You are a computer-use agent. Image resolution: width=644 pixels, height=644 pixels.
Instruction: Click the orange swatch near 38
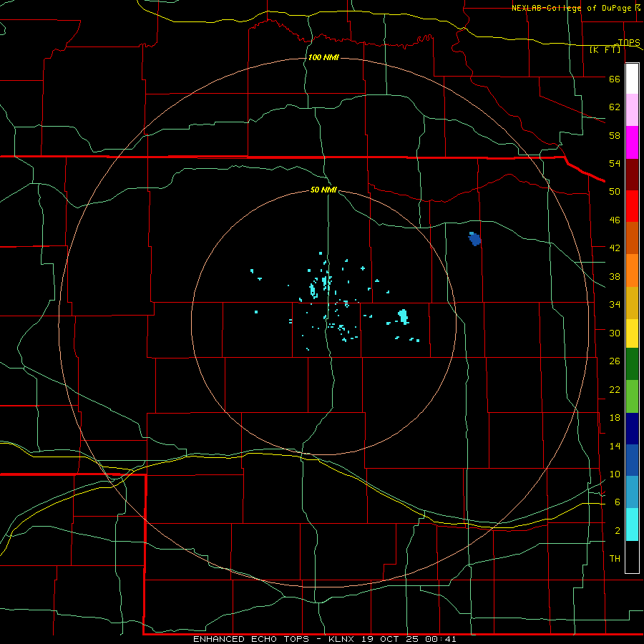click(x=632, y=270)
